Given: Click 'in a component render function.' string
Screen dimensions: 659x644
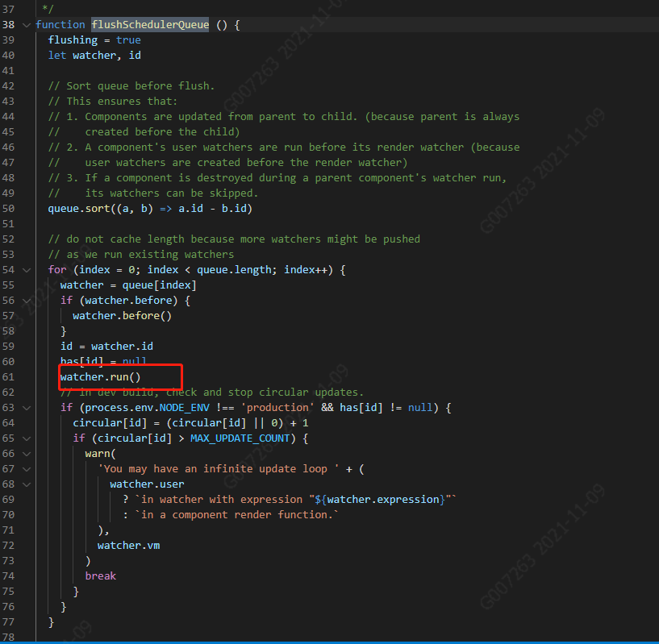Looking at the screenshot, I should point(236,515).
